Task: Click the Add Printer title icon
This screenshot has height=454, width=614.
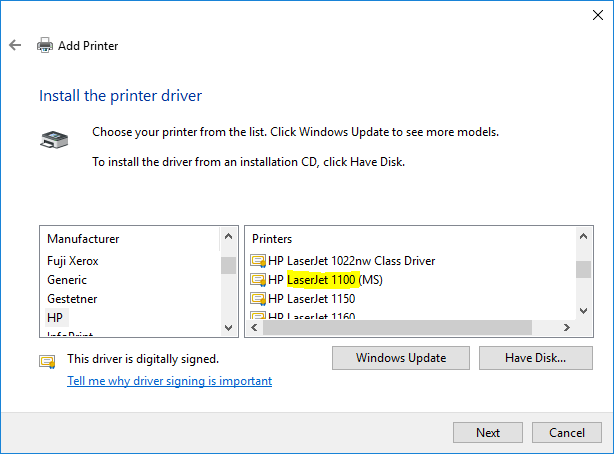Action: (x=45, y=45)
